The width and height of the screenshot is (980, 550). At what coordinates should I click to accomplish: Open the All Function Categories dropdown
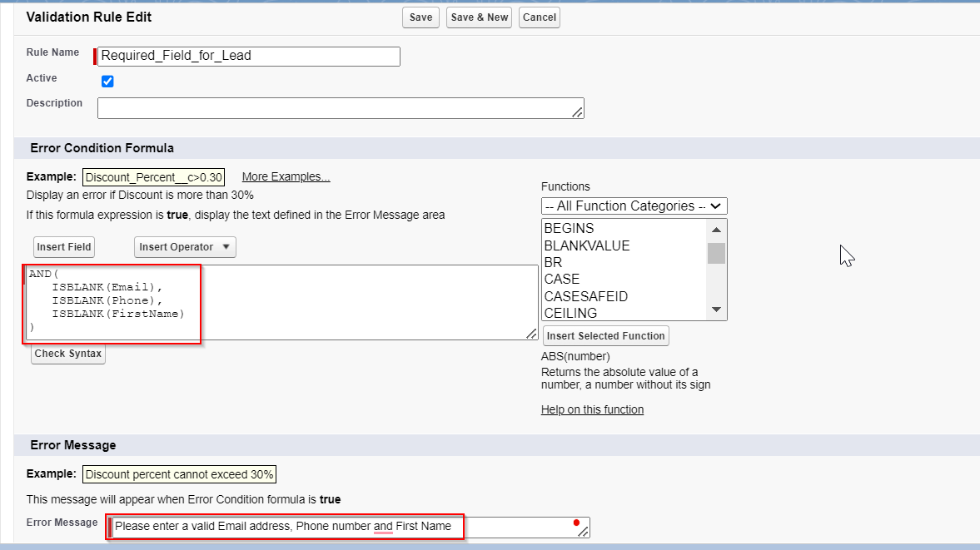(x=634, y=206)
